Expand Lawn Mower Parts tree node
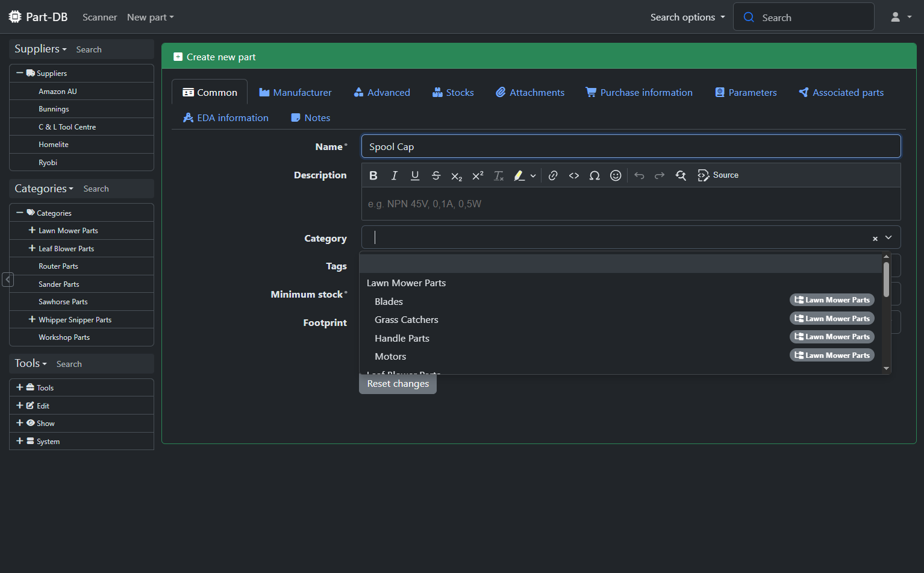Image resolution: width=924 pixels, height=573 pixels. click(32, 230)
